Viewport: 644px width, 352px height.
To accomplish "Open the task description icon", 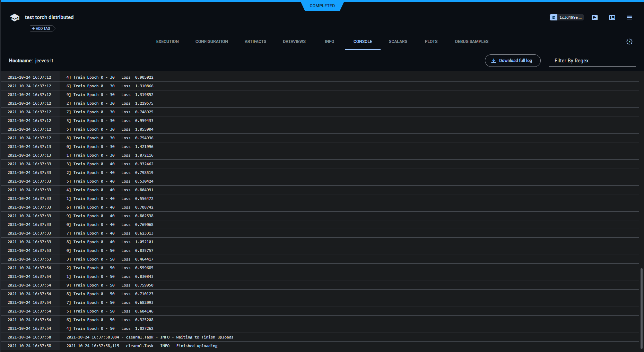I will tap(595, 18).
